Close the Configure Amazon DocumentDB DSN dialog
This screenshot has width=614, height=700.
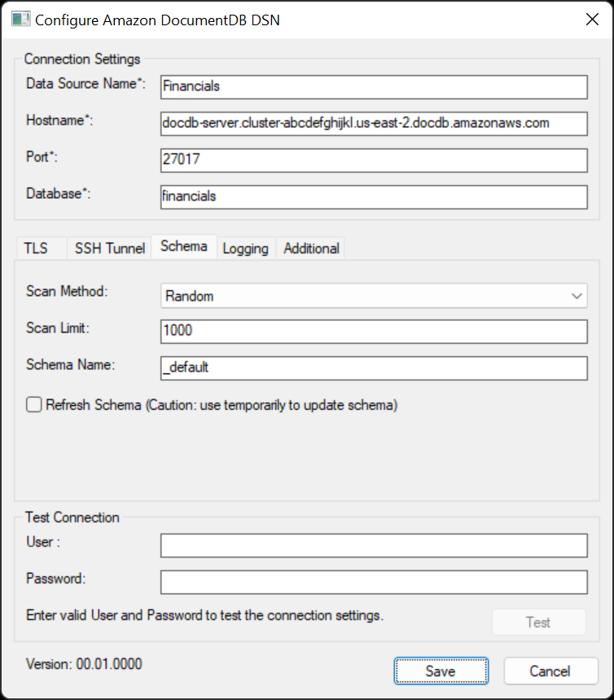click(592, 20)
